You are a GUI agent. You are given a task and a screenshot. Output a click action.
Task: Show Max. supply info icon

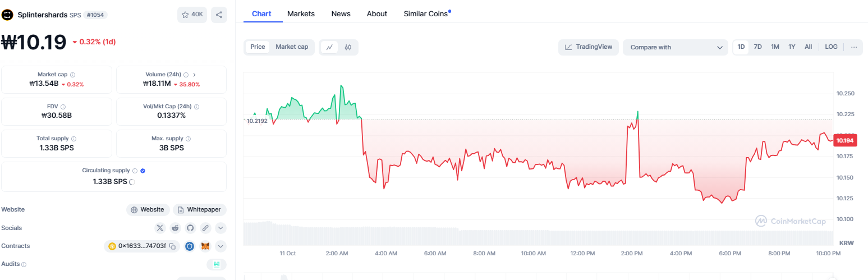(189, 139)
